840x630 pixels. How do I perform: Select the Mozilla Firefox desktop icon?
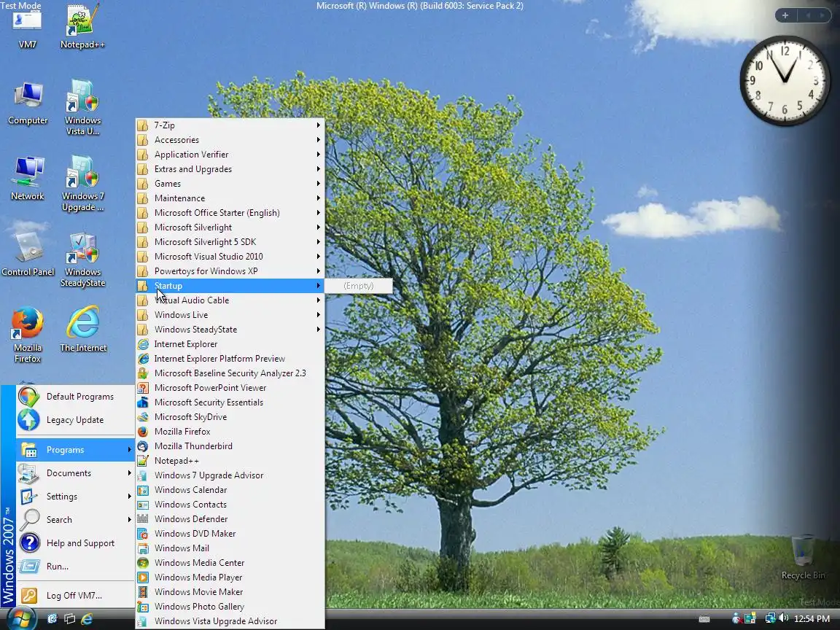tap(27, 335)
